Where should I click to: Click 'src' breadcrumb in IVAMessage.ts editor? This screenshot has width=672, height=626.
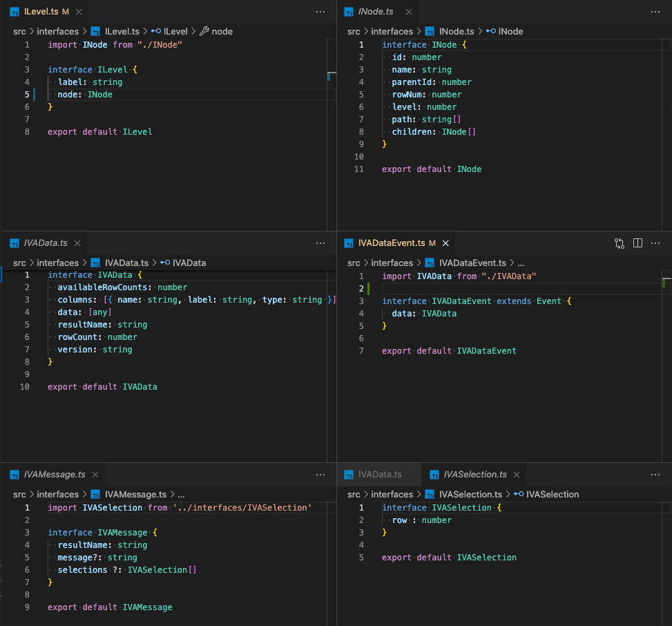20,494
